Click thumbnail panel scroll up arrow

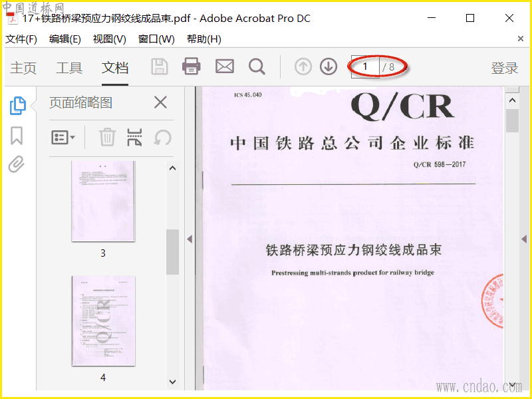[x=172, y=168]
